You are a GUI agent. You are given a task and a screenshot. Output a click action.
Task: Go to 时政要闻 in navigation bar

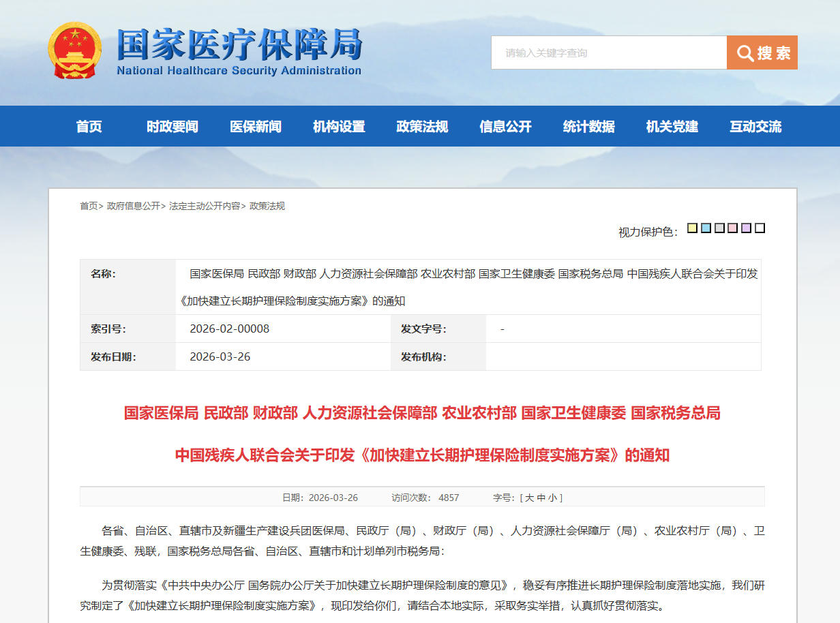coord(172,126)
